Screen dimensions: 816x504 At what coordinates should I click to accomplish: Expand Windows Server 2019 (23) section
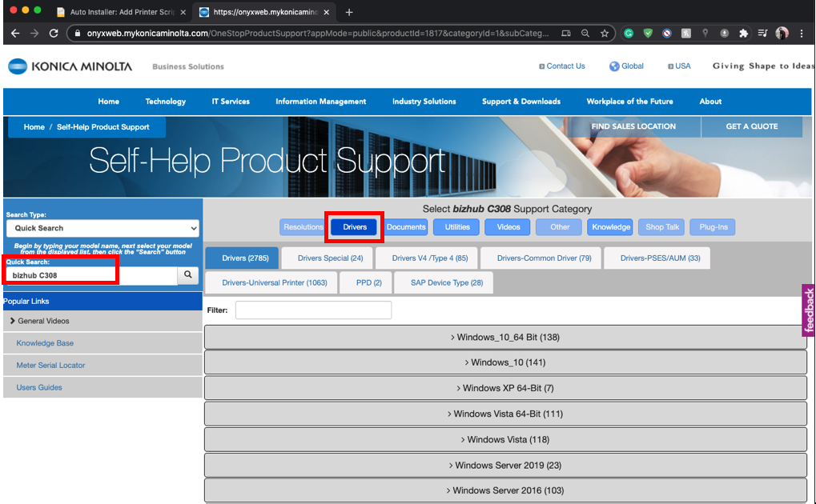coord(505,465)
